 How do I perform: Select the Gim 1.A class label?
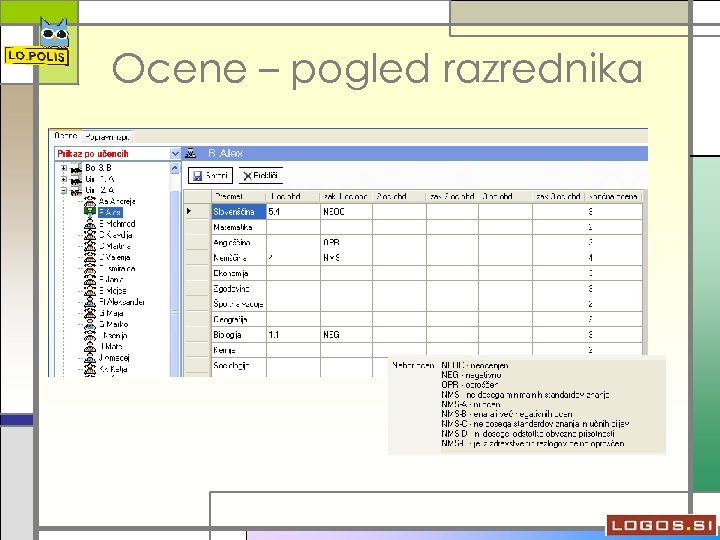pyautogui.click(x=100, y=179)
